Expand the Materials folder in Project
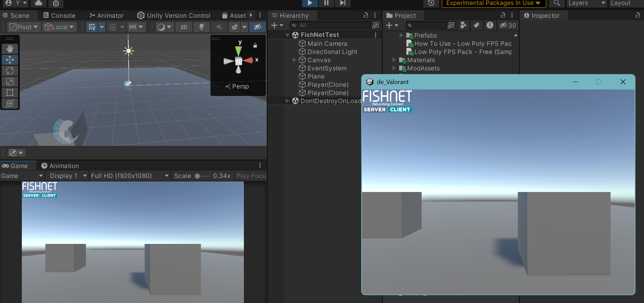 394,60
